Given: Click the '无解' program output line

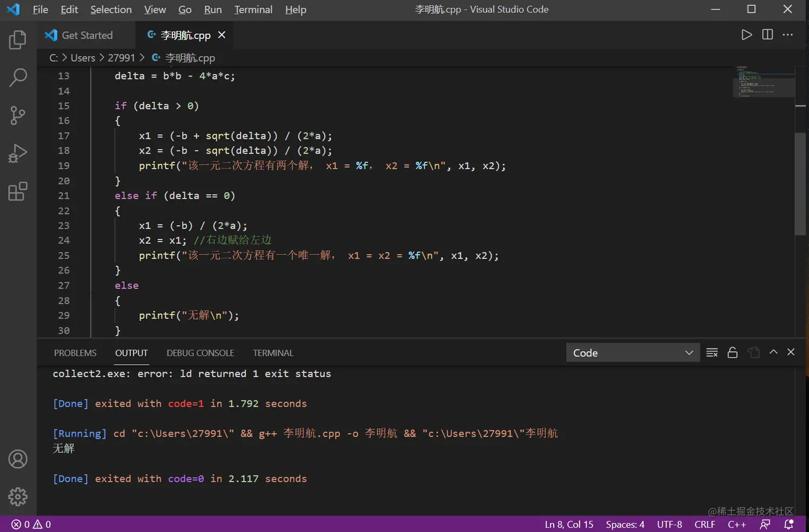Looking at the screenshot, I should (63, 448).
